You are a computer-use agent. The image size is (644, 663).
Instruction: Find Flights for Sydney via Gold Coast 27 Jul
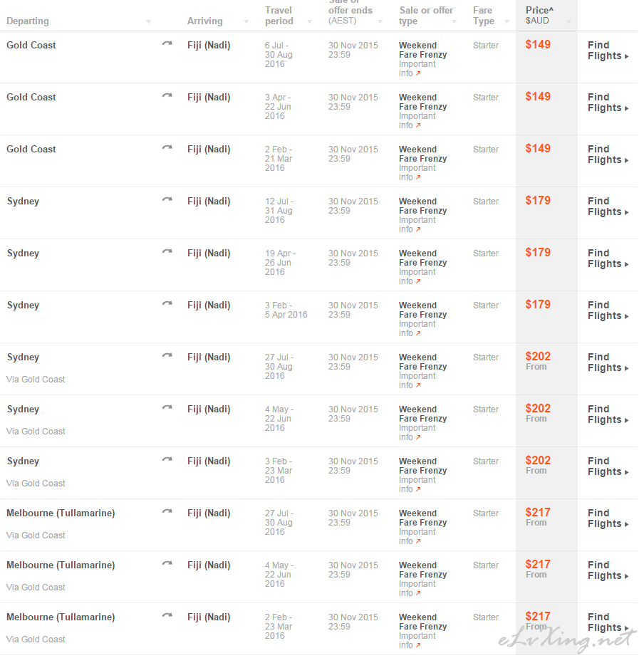(x=608, y=362)
